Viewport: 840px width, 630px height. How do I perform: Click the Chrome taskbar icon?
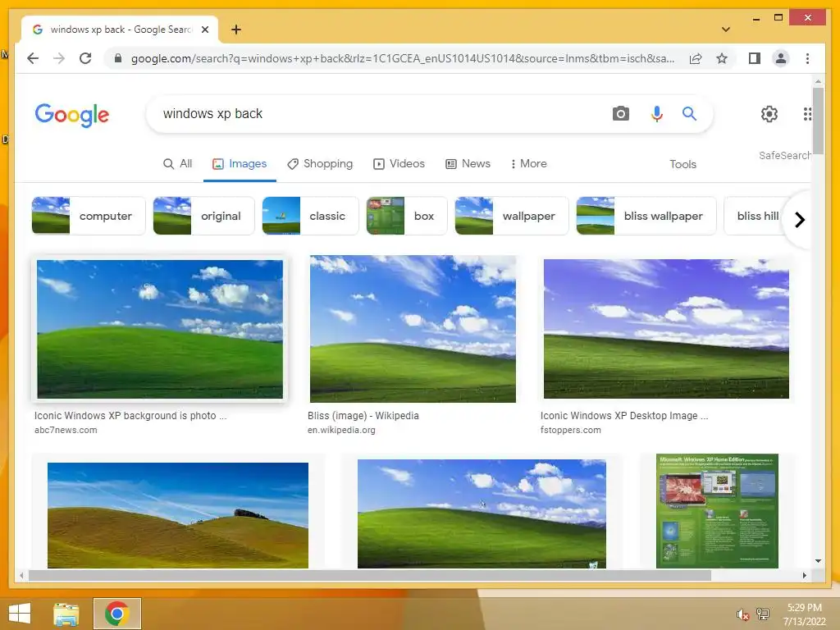tap(116, 614)
